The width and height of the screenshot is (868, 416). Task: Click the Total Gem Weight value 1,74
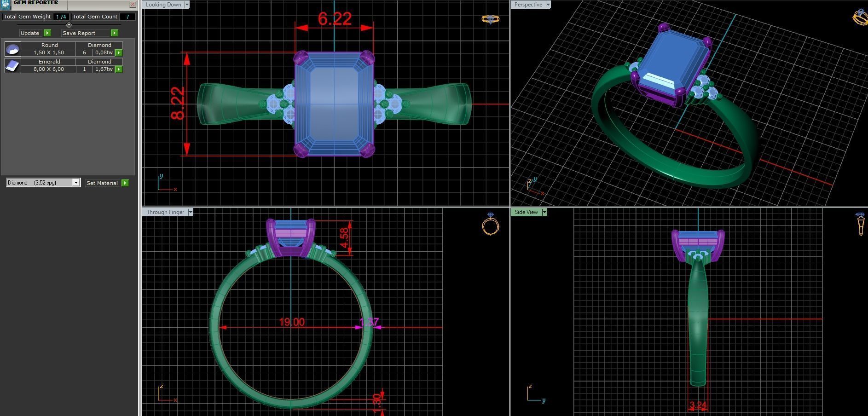coord(61,17)
